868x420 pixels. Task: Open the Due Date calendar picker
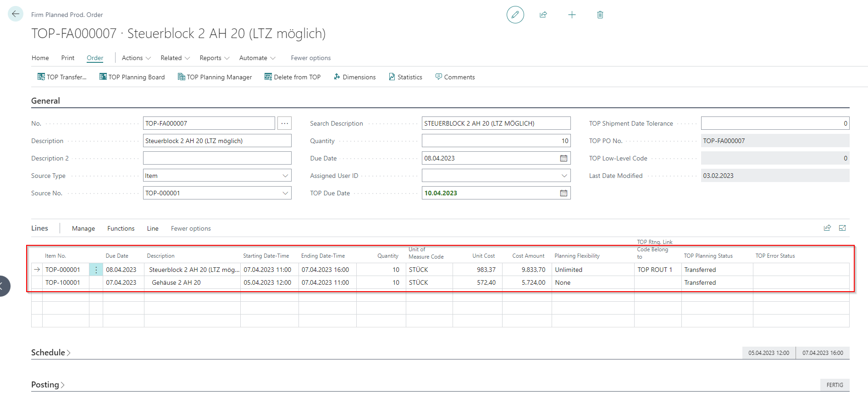[x=564, y=158]
